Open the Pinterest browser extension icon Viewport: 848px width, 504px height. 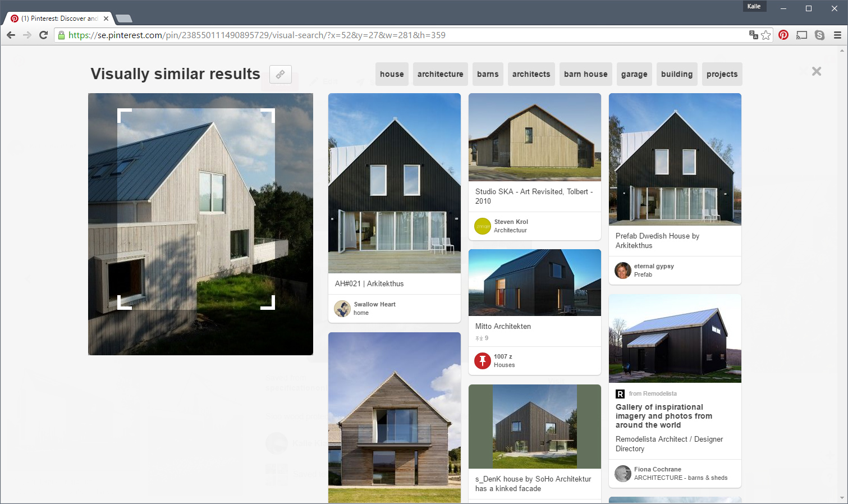pyautogui.click(x=783, y=35)
